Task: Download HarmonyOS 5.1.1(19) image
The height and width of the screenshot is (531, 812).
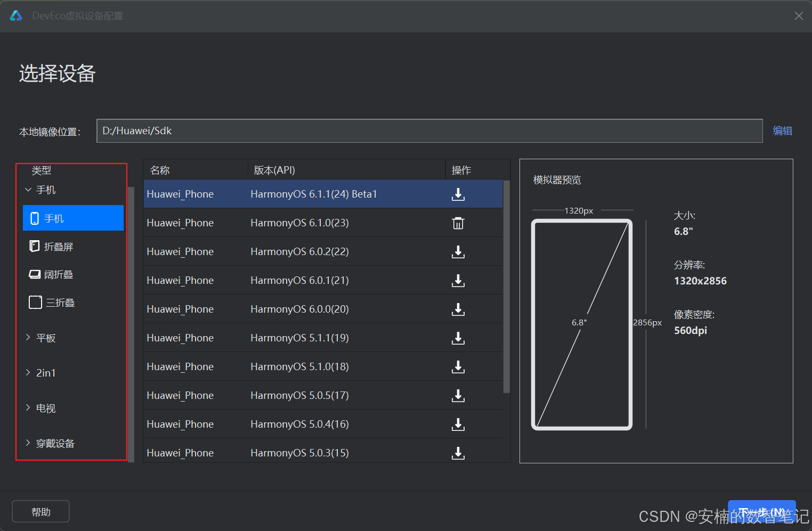Action: point(458,338)
